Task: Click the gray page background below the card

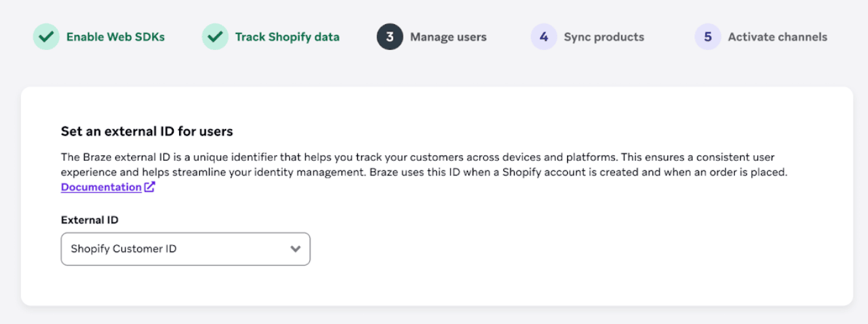Action: 433,316
